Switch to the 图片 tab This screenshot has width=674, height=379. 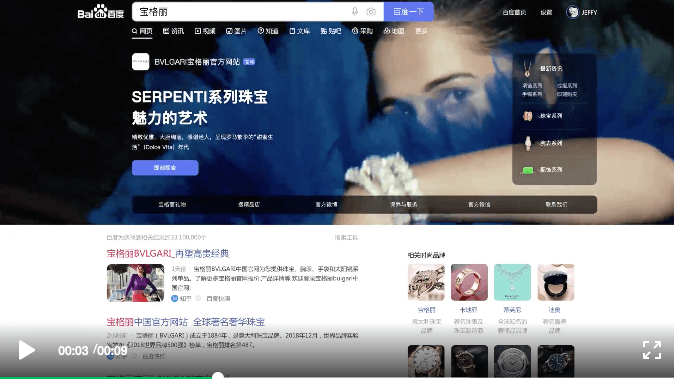pos(236,31)
